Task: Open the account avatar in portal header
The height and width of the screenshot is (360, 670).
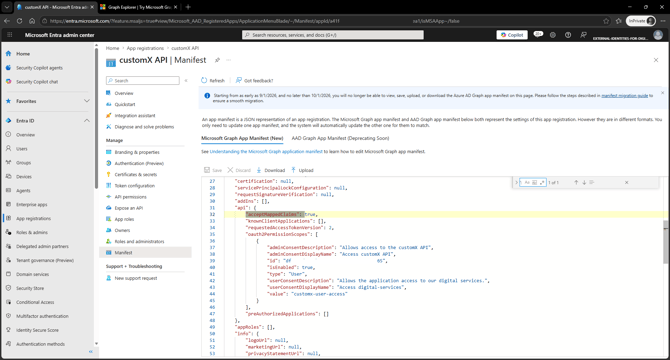Action: (x=658, y=35)
